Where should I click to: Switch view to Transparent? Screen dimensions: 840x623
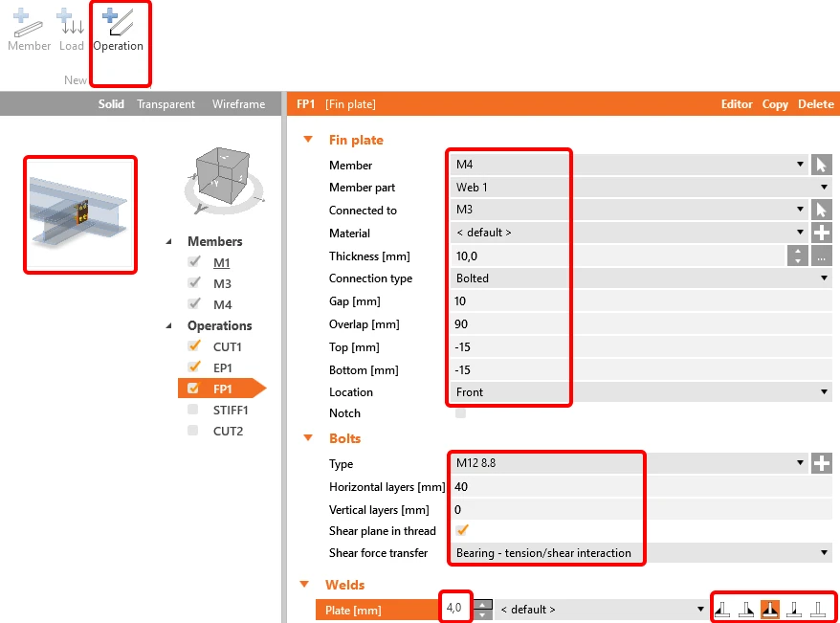(x=166, y=104)
